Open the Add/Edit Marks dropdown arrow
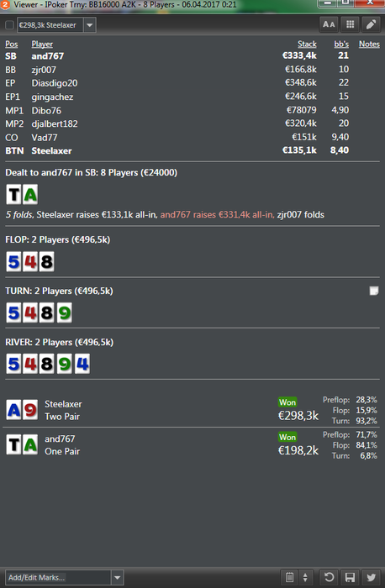This screenshot has height=588, width=385. tap(118, 578)
